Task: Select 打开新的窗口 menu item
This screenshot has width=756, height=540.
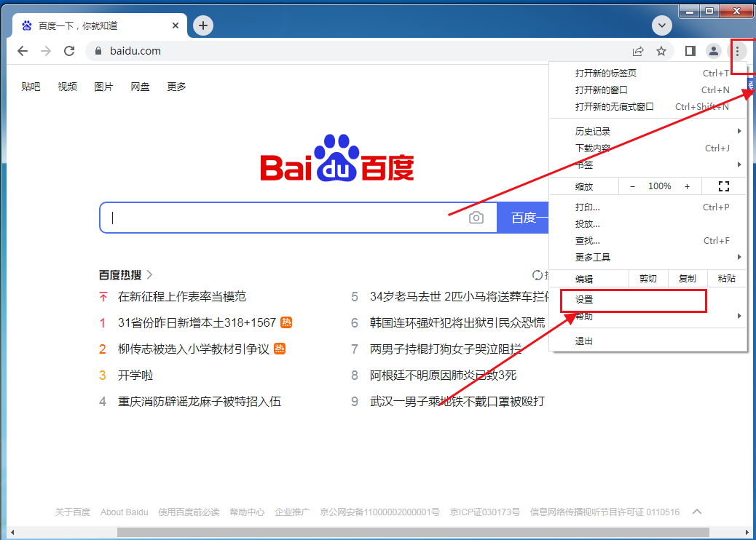Action: click(648, 90)
